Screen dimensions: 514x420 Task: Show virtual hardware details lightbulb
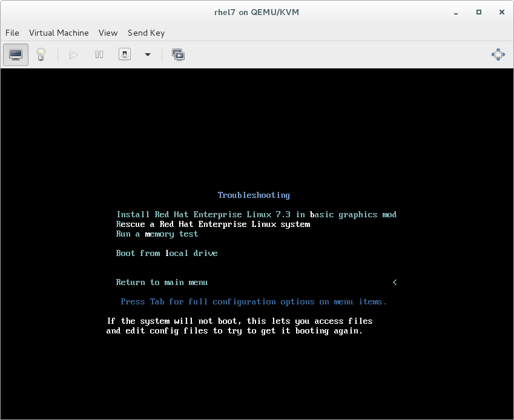41,54
